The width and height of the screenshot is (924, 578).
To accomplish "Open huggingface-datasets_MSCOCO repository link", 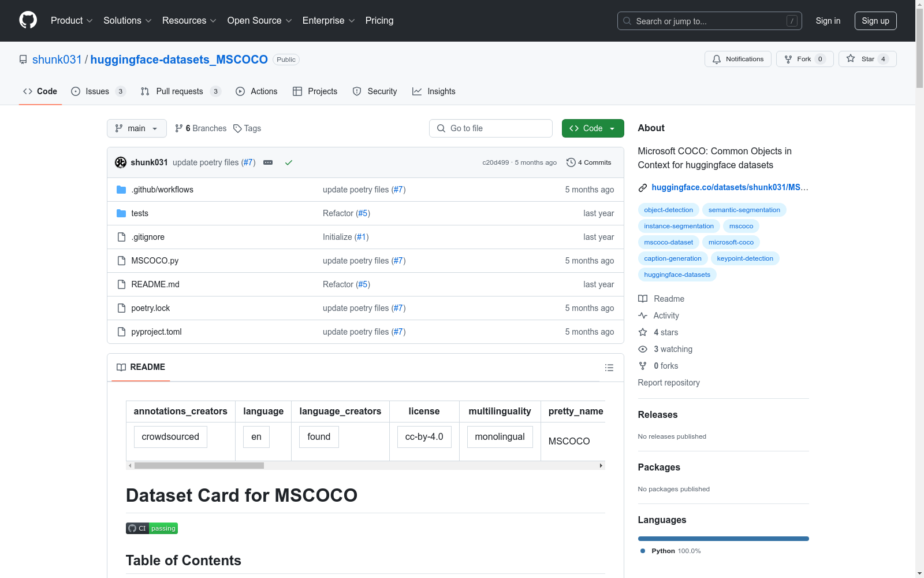I will (x=179, y=60).
